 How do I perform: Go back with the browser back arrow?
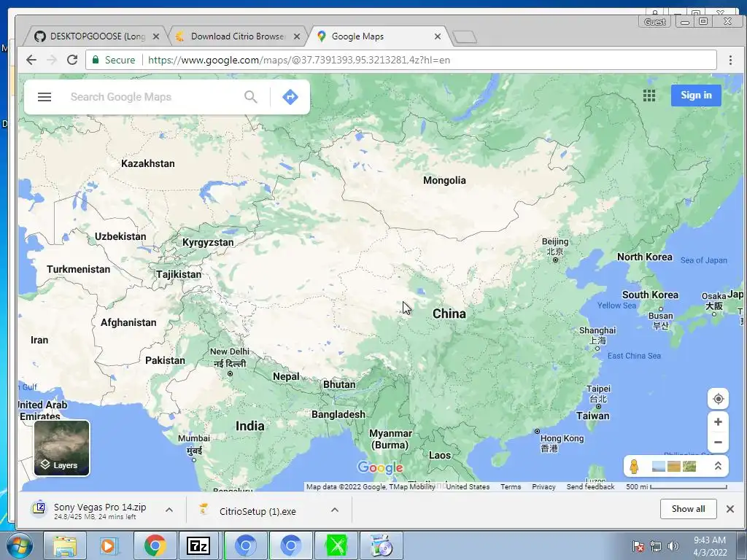tap(31, 60)
